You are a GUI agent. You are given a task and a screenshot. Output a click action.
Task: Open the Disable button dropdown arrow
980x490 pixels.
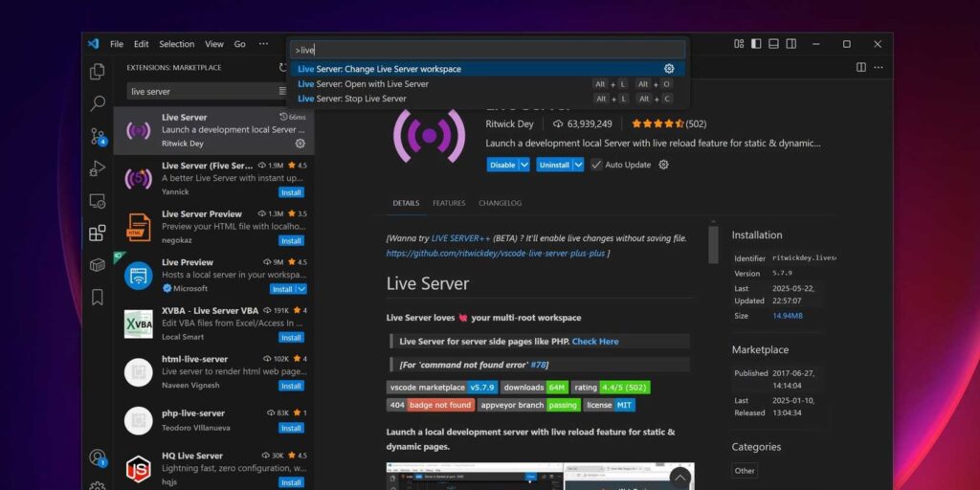coord(524,165)
